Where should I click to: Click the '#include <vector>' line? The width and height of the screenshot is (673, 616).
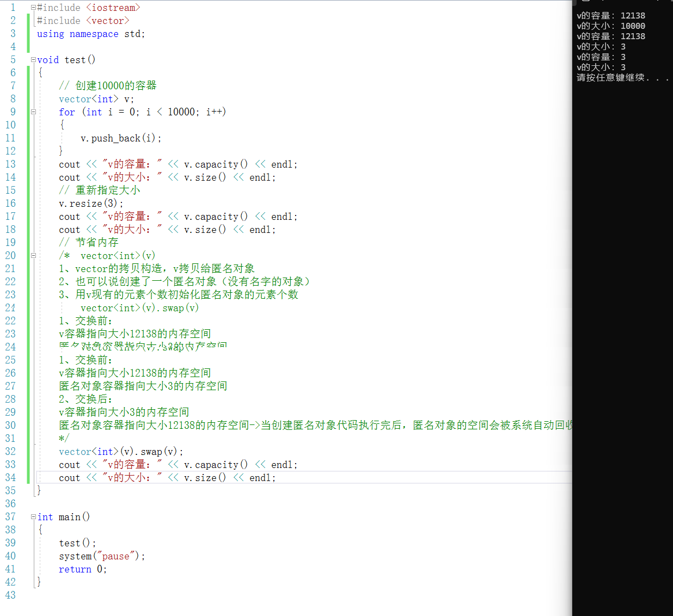[83, 21]
